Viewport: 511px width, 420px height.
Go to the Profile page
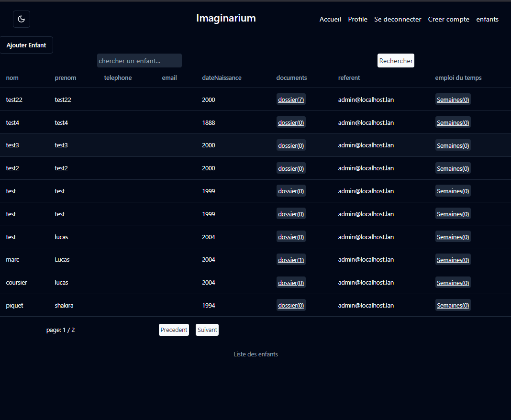357,20
